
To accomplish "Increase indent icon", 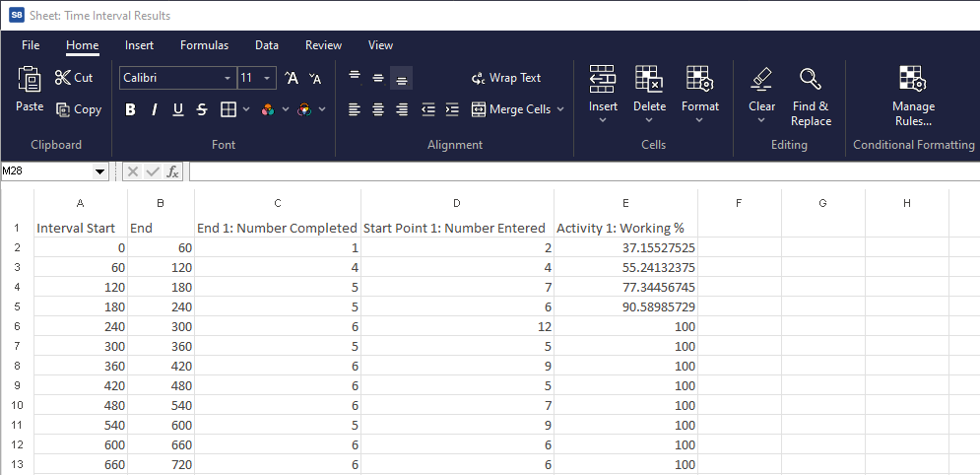I will [452, 109].
